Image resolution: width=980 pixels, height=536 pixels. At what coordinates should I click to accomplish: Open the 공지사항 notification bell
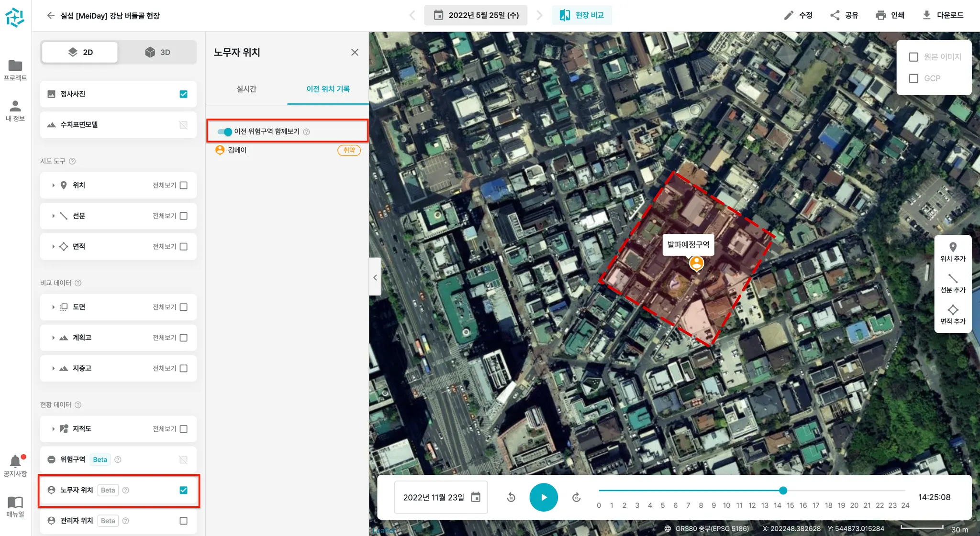tap(15, 461)
